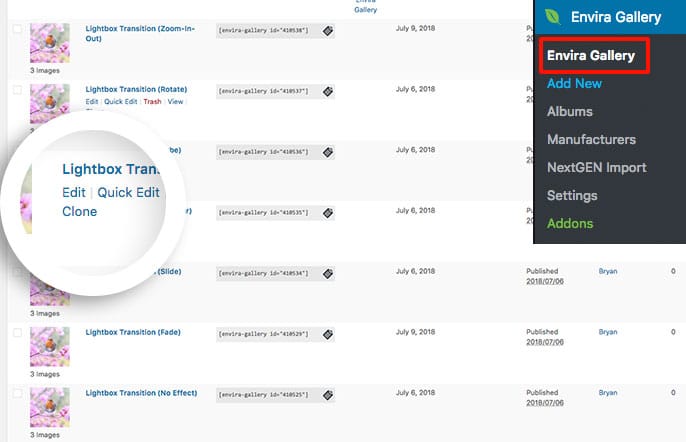Open NextGEN Import menu item
This screenshot has height=442, width=686.
tap(597, 167)
